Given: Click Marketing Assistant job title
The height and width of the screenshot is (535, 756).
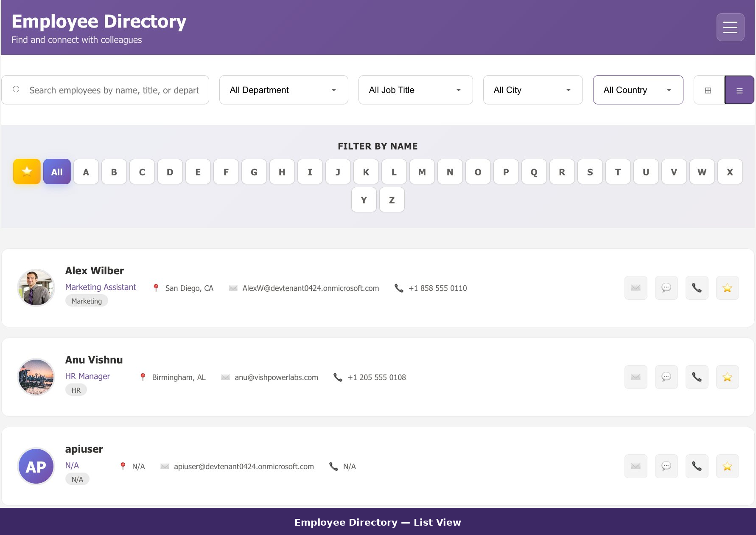Looking at the screenshot, I should [101, 287].
